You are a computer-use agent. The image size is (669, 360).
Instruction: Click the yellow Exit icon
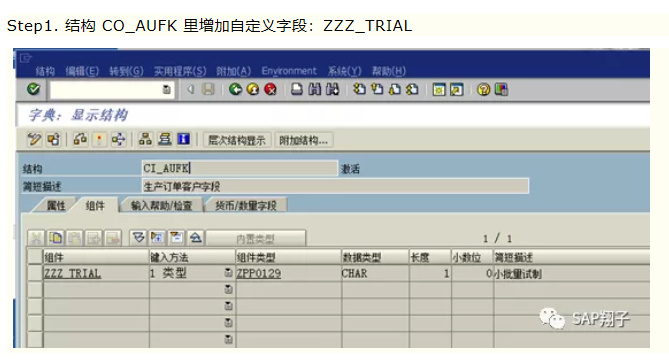click(253, 89)
